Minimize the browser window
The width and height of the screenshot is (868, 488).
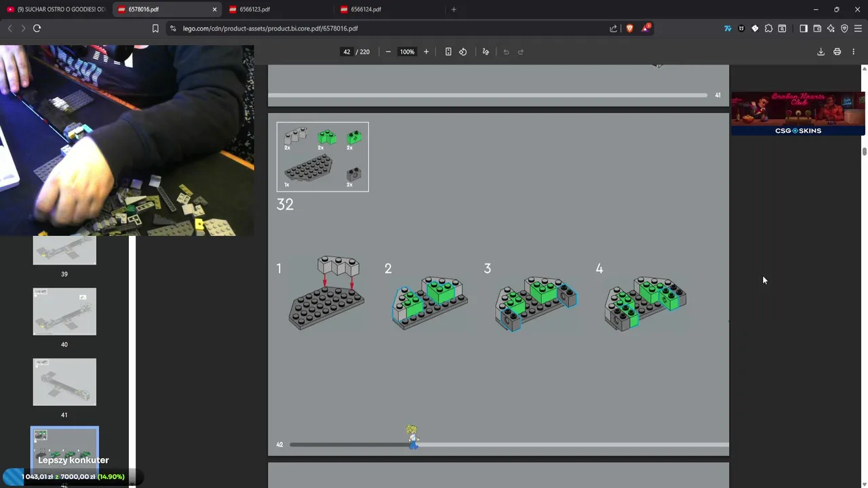(816, 9)
